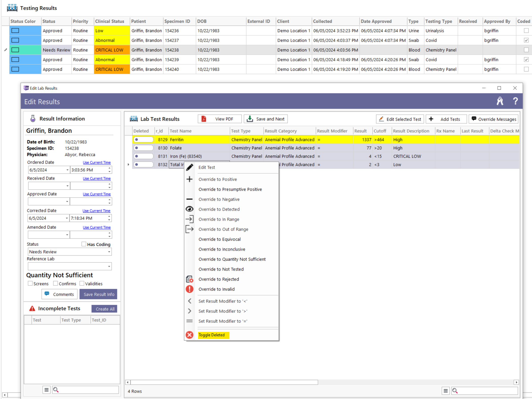Choose Override to Presumptive Positive
Screen dimensions: 532x399
coord(230,189)
